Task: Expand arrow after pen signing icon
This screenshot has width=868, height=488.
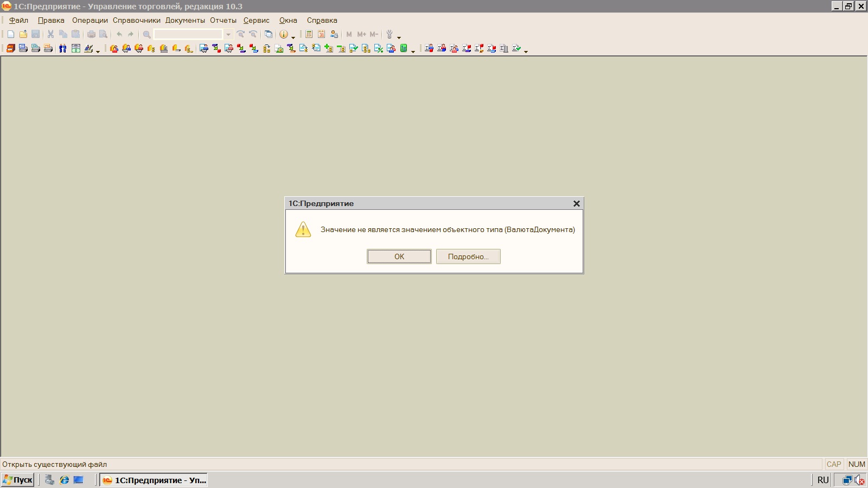Action: pos(98,52)
